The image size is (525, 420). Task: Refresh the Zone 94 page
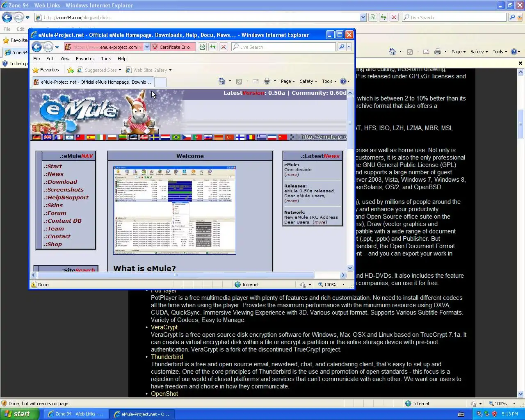383,17
